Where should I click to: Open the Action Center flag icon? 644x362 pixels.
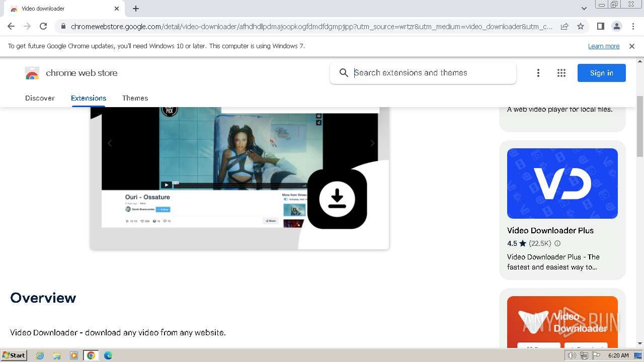pos(596,355)
